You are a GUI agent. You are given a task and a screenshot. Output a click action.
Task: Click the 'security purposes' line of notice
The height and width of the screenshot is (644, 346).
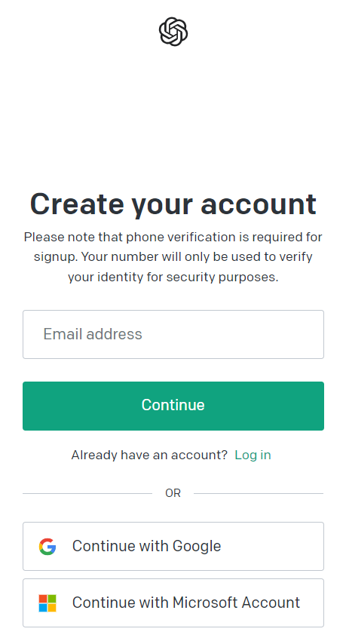tap(173, 277)
